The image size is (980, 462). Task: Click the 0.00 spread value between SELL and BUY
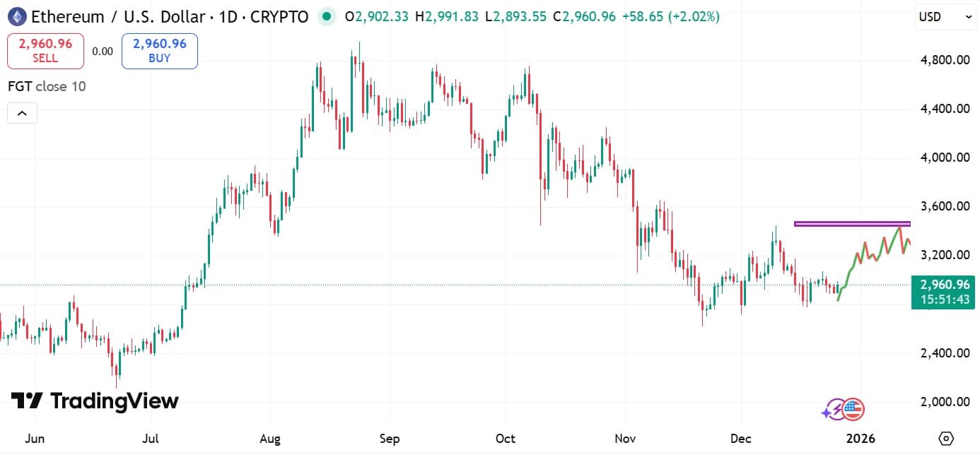[102, 51]
